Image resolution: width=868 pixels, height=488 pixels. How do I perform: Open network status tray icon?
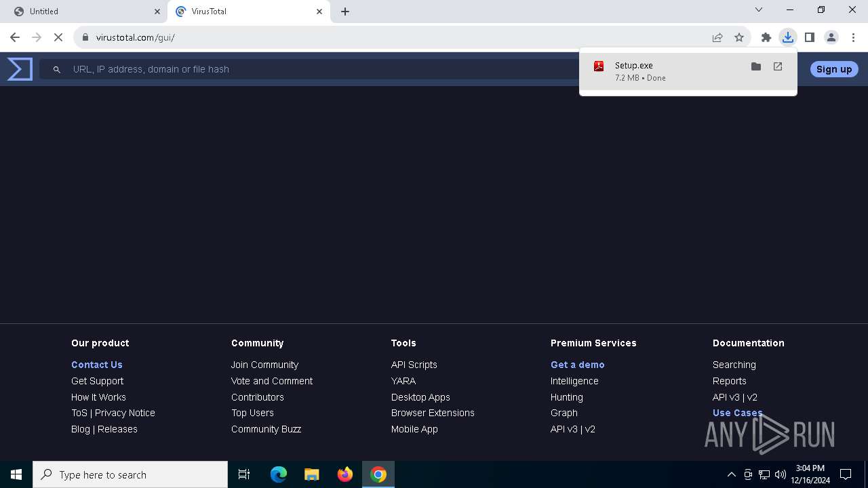coord(764,474)
